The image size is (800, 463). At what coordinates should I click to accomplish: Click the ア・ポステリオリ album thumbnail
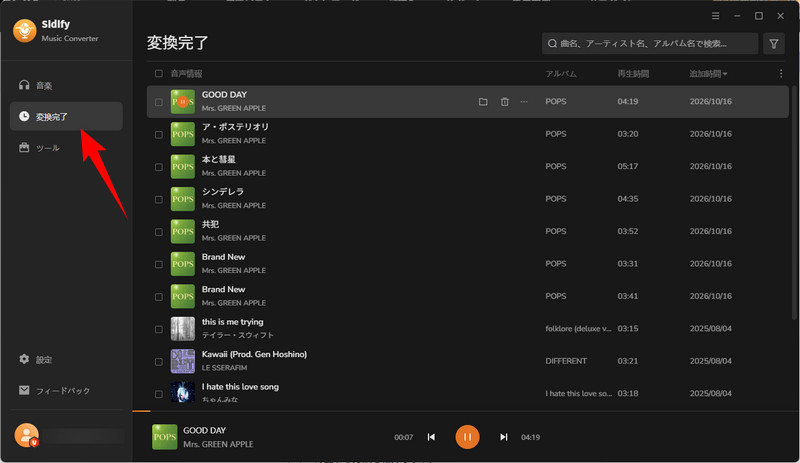pyautogui.click(x=183, y=134)
